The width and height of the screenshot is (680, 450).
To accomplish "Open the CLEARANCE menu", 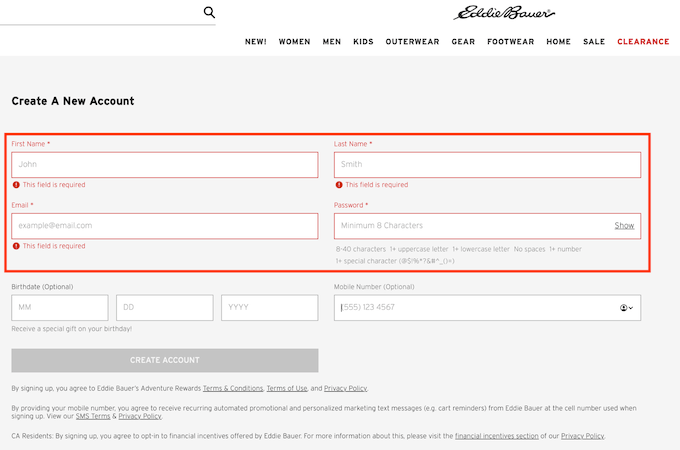I will pos(643,42).
